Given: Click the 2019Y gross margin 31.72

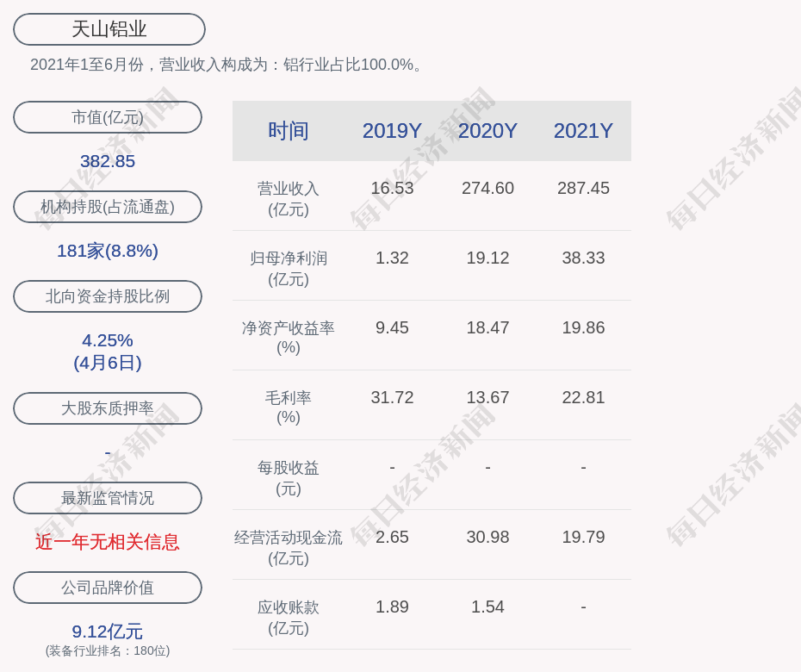Looking at the screenshot, I should coord(393,397).
